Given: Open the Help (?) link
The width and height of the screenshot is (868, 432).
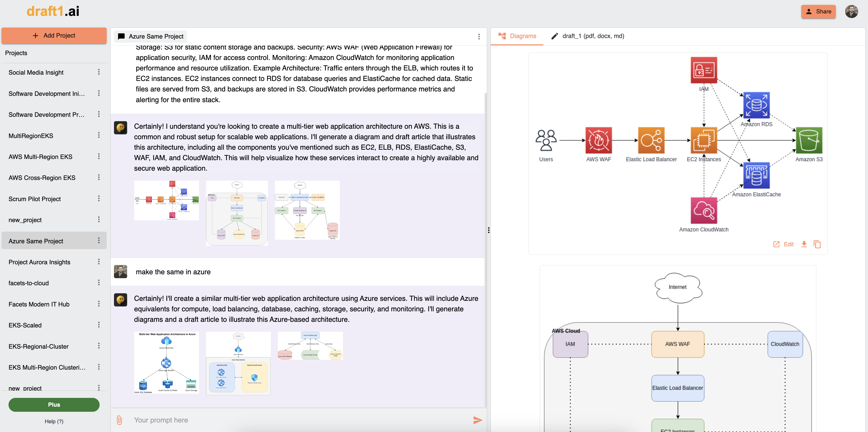Looking at the screenshot, I should pos(54,421).
